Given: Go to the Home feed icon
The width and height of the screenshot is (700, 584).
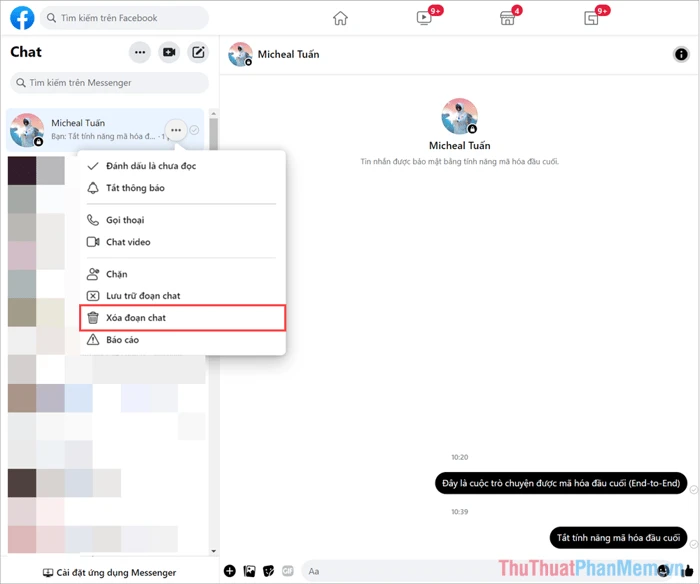Looking at the screenshot, I should click(x=340, y=18).
